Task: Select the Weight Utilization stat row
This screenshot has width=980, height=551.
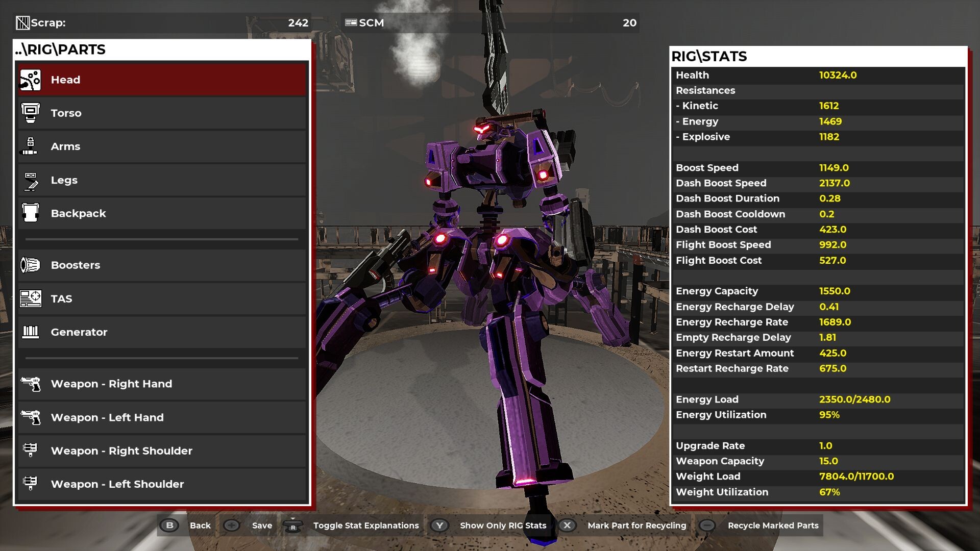Action: coord(817,492)
